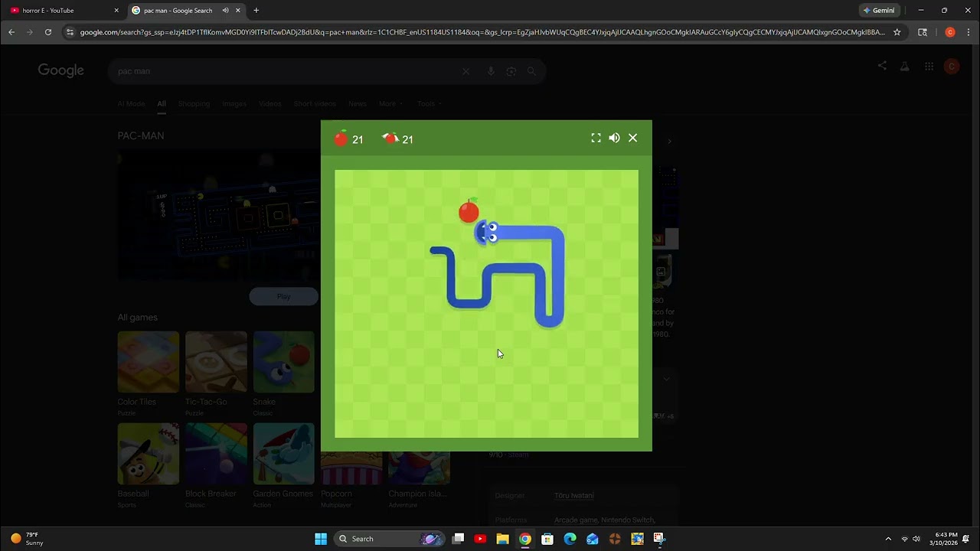
Task: Click the blue snake's head
Action: [x=488, y=232]
